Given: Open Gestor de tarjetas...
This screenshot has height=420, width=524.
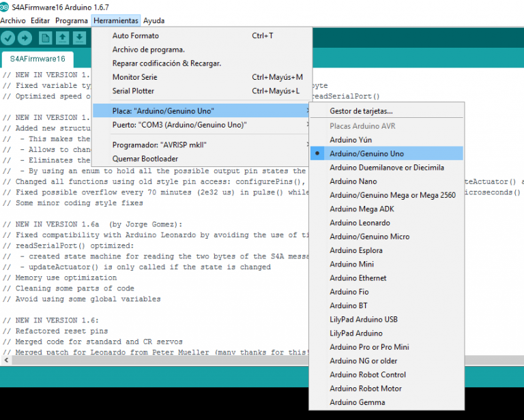Looking at the screenshot, I should 361,111.
